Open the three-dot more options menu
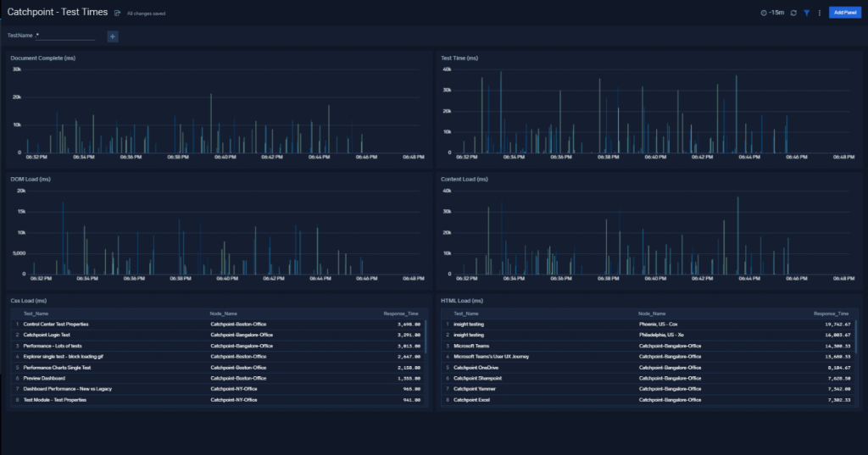This screenshot has width=868, height=455. pos(820,13)
